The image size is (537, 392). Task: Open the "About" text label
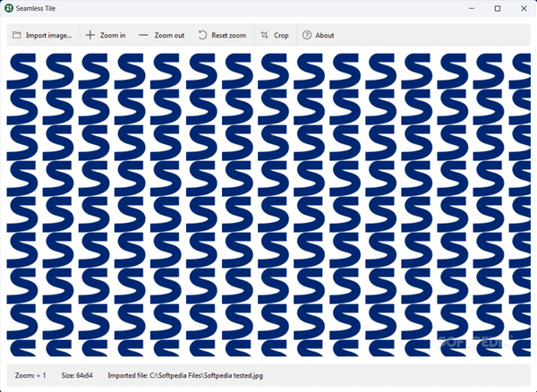325,35
